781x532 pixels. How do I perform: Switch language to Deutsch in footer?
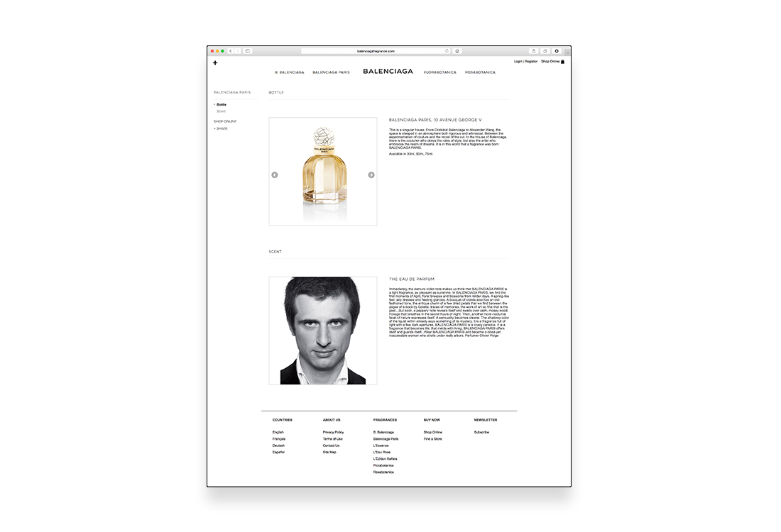(x=278, y=445)
